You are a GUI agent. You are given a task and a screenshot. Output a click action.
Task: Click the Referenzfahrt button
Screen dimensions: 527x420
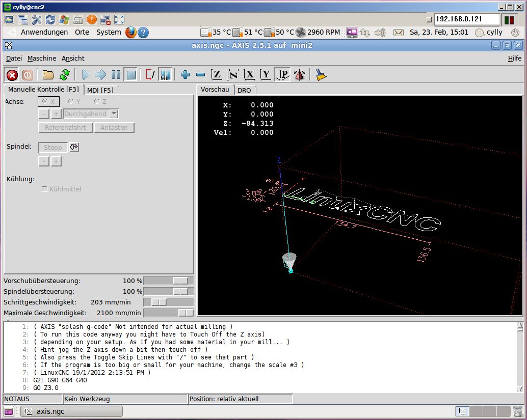66,128
